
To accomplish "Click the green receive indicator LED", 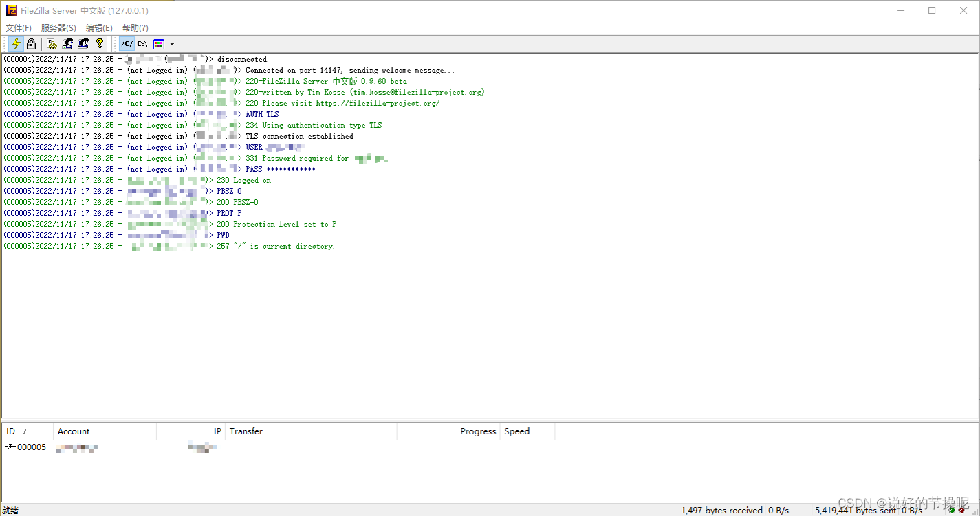I will coord(952,510).
